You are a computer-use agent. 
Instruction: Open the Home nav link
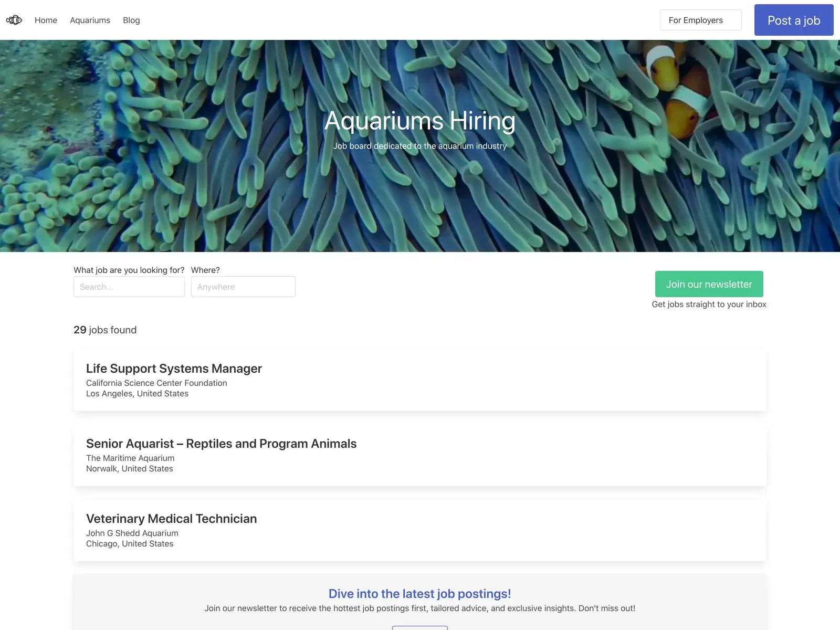pos(46,20)
